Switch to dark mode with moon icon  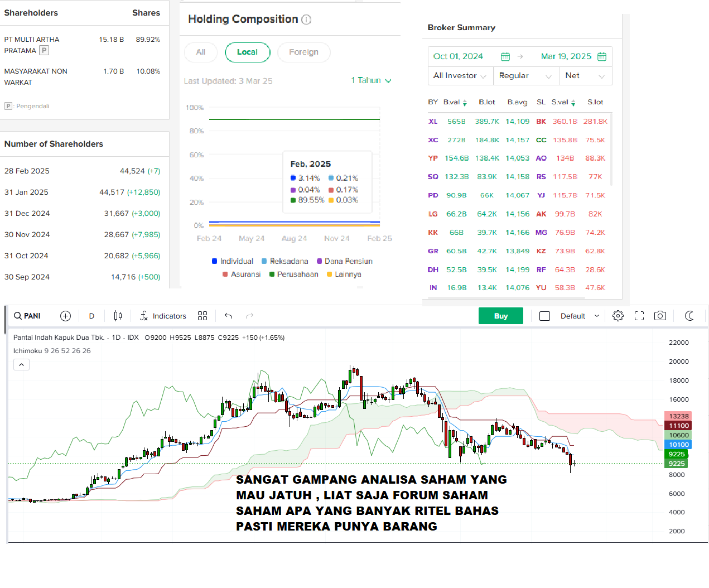click(689, 316)
